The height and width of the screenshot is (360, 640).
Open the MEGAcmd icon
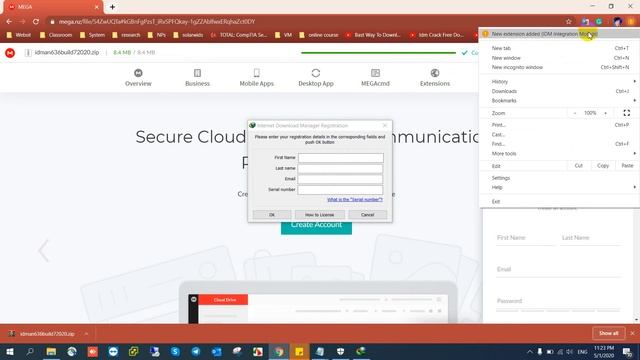(x=375, y=73)
